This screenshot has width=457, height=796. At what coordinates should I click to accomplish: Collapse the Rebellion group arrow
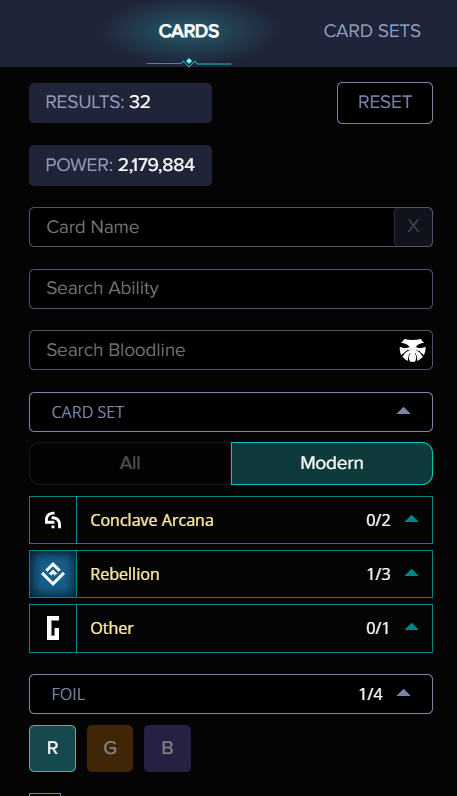(x=411, y=573)
